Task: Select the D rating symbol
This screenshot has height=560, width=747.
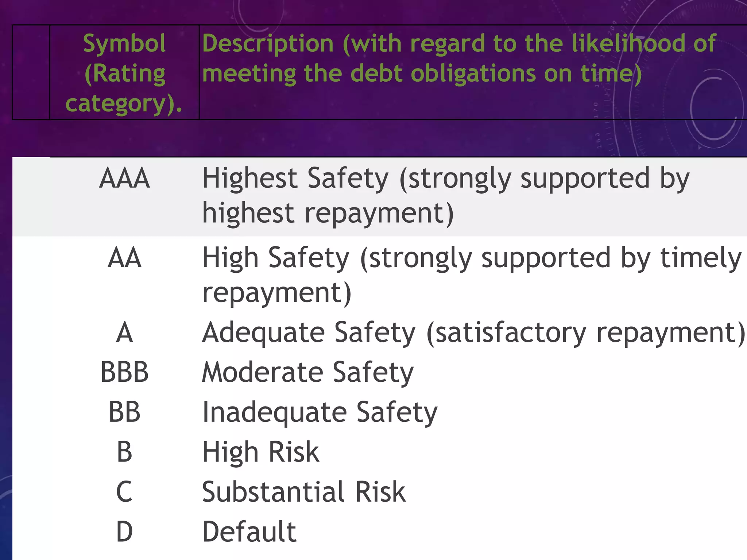Action: click(124, 532)
